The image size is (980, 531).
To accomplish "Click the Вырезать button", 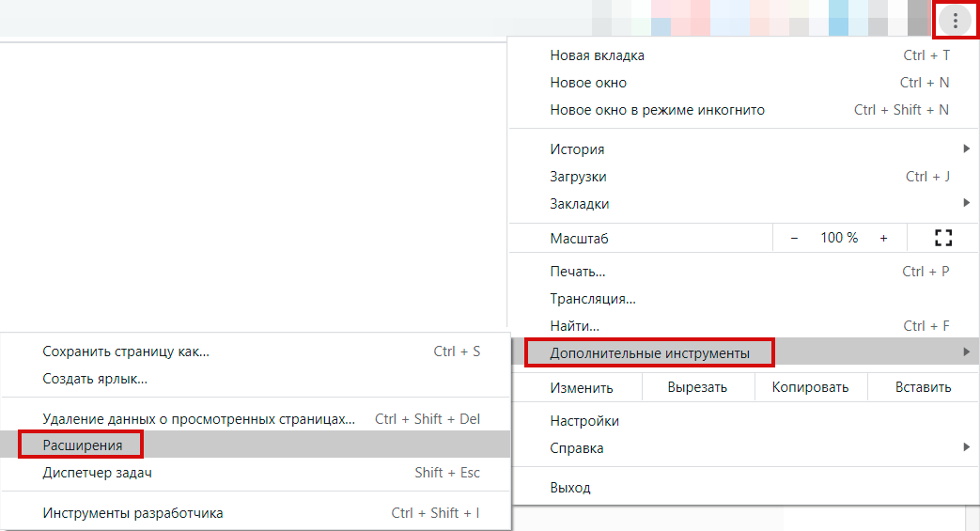I will tap(697, 387).
